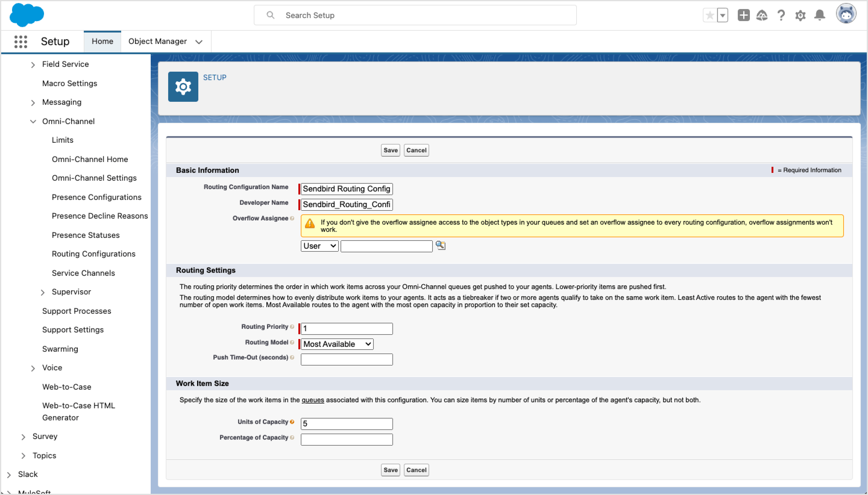The height and width of the screenshot is (495, 868).
Task: Open the Setup gear menu icon
Action: [x=800, y=15]
